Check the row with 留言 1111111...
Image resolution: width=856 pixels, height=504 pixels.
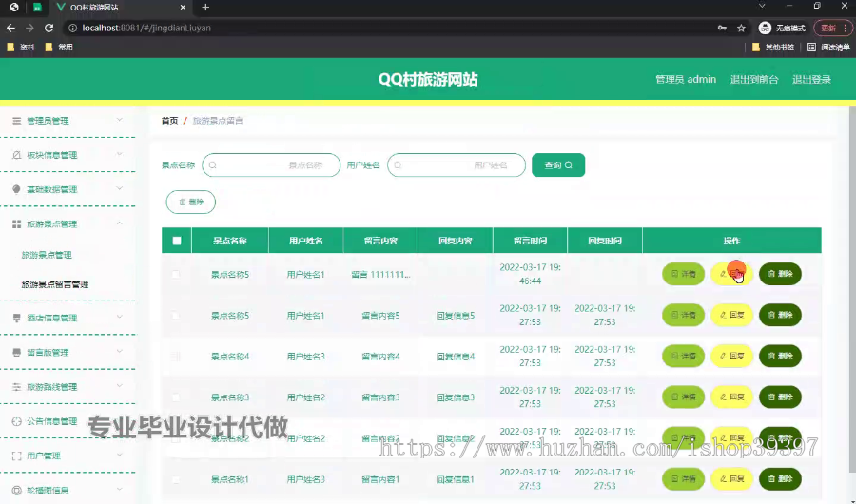[176, 274]
